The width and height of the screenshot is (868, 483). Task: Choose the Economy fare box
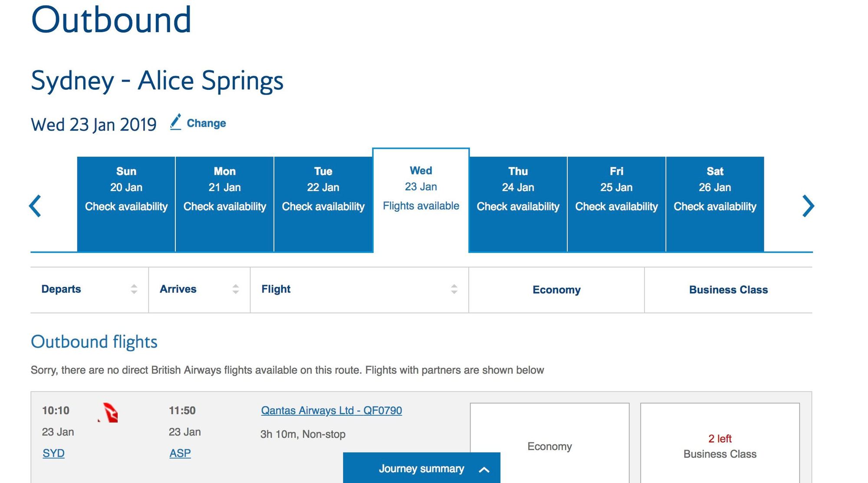point(549,443)
